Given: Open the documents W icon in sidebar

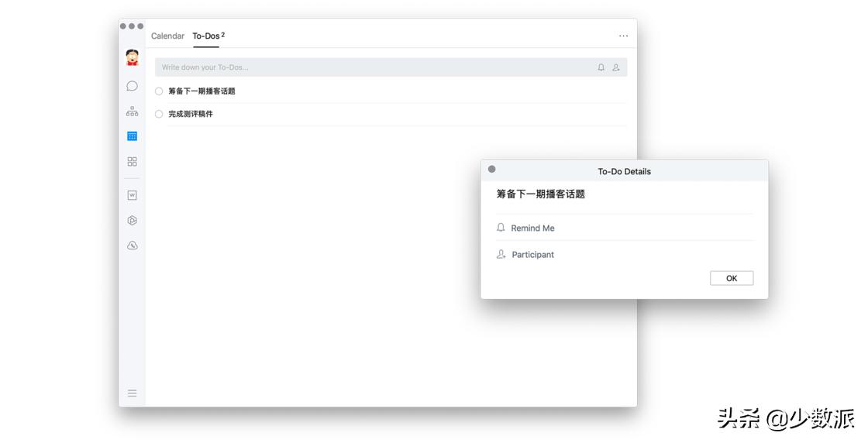Looking at the screenshot, I should pyautogui.click(x=132, y=194).
